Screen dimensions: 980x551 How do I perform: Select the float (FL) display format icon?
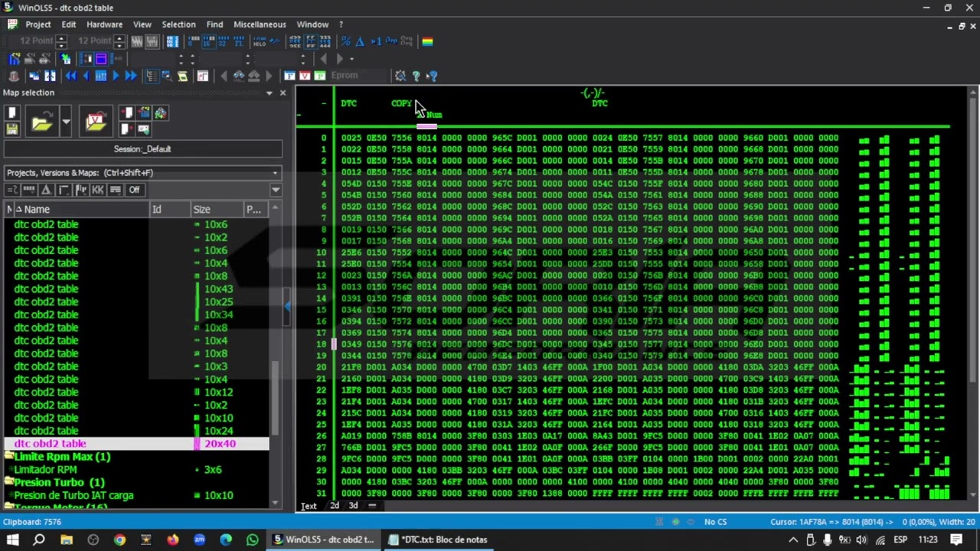[x=239, y=41]
